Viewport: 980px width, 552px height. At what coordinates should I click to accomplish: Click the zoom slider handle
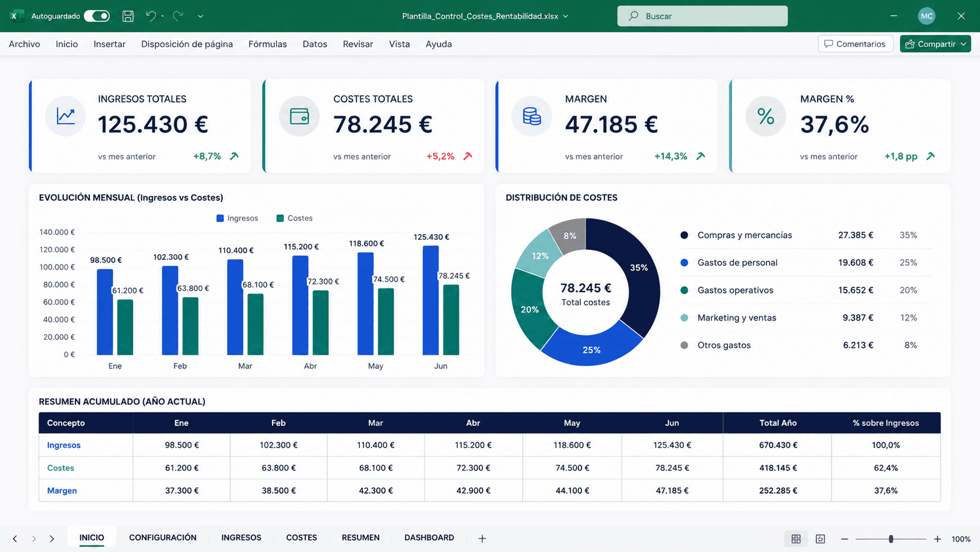click(x=891, y=539)
